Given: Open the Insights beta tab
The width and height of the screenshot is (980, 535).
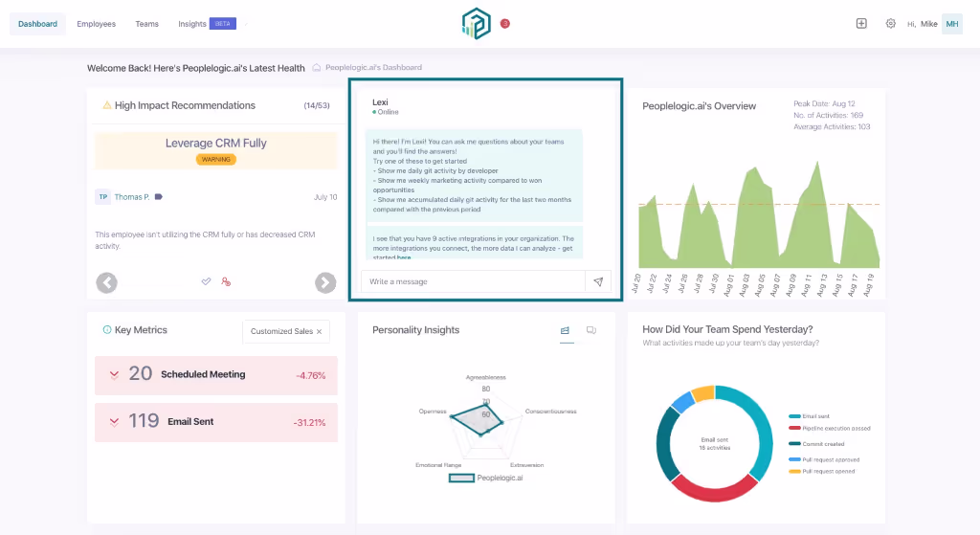Looking at the screenshot, I should pos(207,24).
